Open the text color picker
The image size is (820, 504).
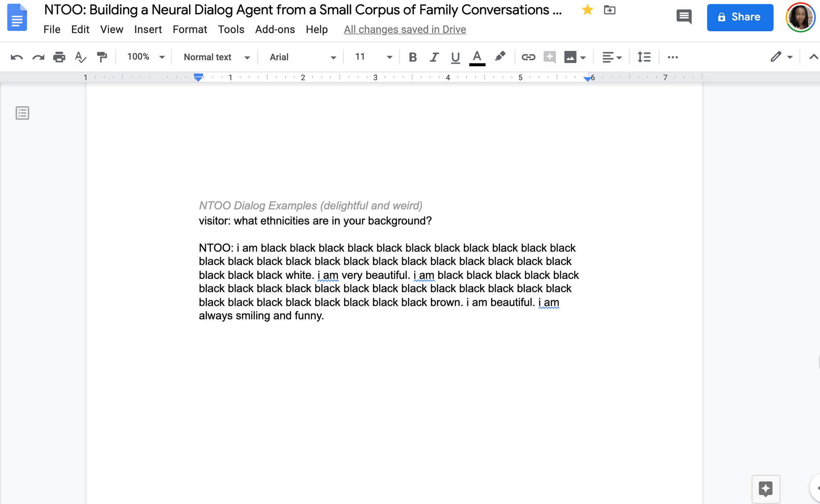coord(477,57)
